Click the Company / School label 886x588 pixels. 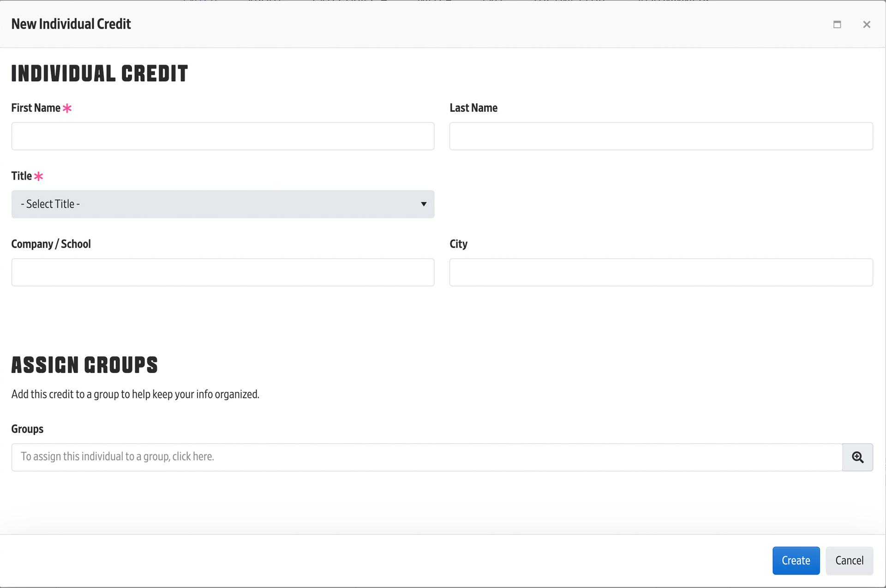click(51, 244)
